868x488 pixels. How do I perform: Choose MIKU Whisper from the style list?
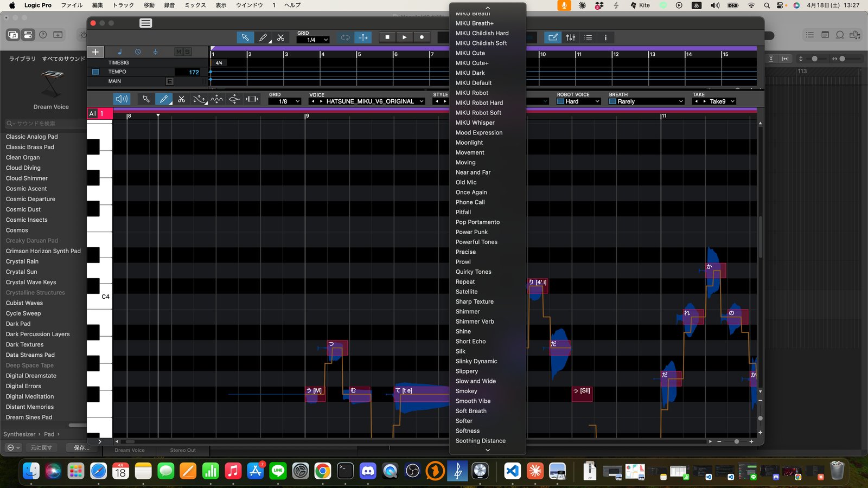(475, 123)
